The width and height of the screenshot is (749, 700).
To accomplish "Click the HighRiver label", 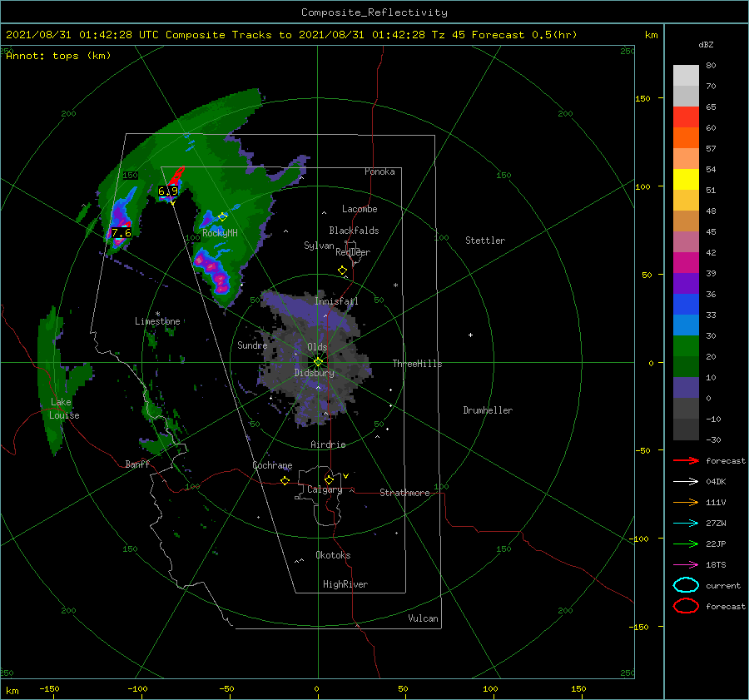I will tap(345, 584).
